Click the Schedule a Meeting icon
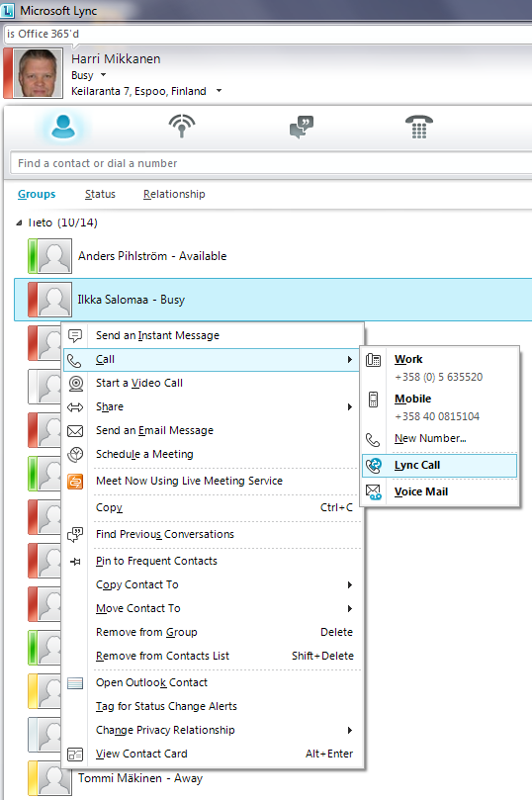532x800 pixels. (75, 454)
